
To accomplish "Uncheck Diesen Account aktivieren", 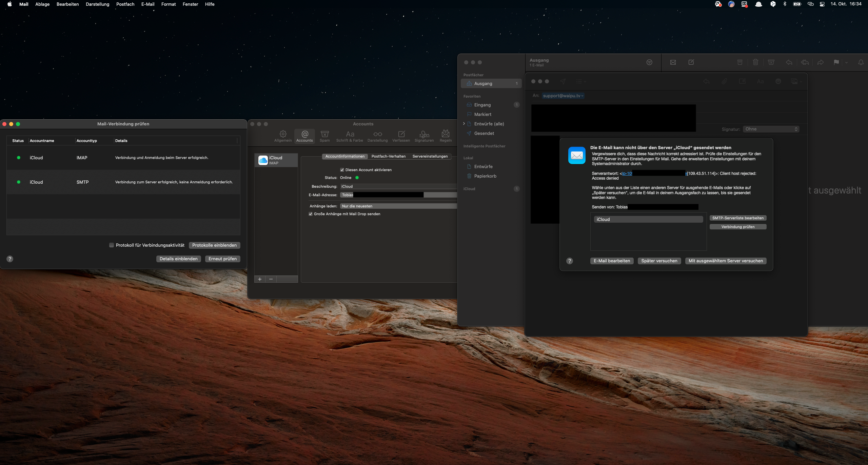I will pos(342,170).
